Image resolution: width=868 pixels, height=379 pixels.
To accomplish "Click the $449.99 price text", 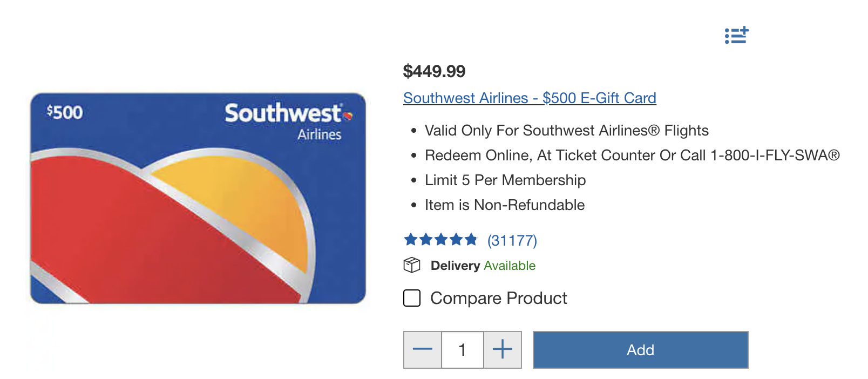I will coord(434,71).
